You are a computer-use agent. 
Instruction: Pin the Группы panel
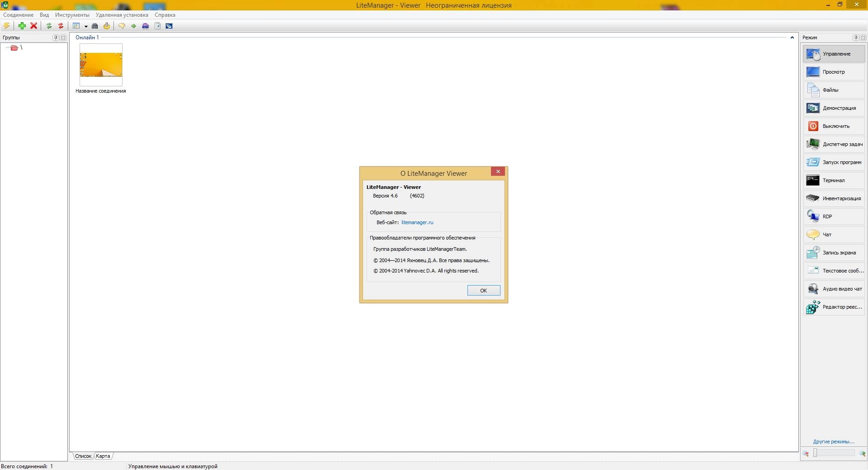(56, 38)
